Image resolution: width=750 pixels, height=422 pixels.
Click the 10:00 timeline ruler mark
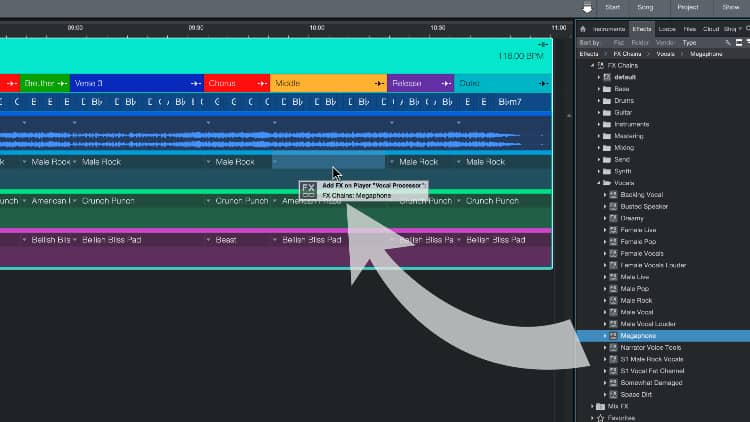(x=317, y=28)
